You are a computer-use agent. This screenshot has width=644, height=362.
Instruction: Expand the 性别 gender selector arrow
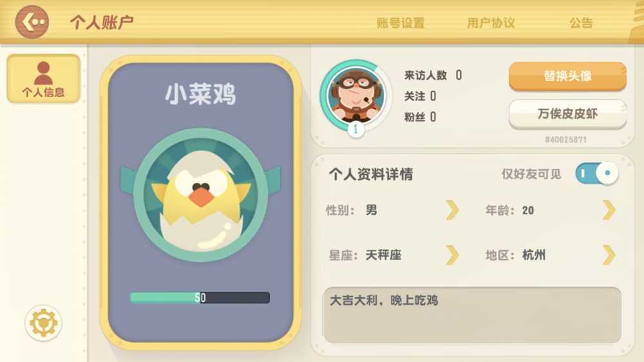click(x=452, y=211)
